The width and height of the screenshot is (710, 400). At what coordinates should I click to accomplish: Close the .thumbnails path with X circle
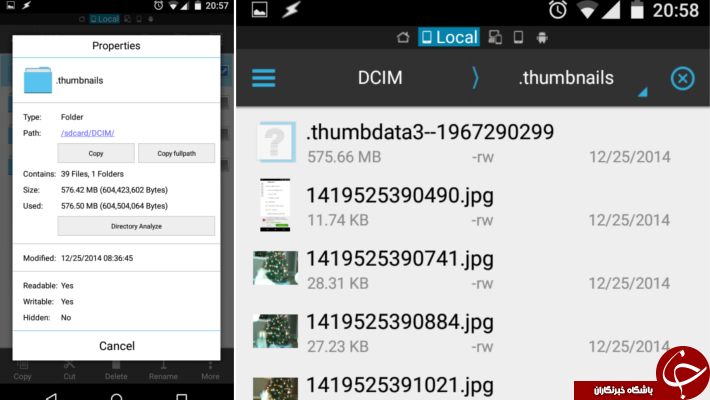[682, 78]
